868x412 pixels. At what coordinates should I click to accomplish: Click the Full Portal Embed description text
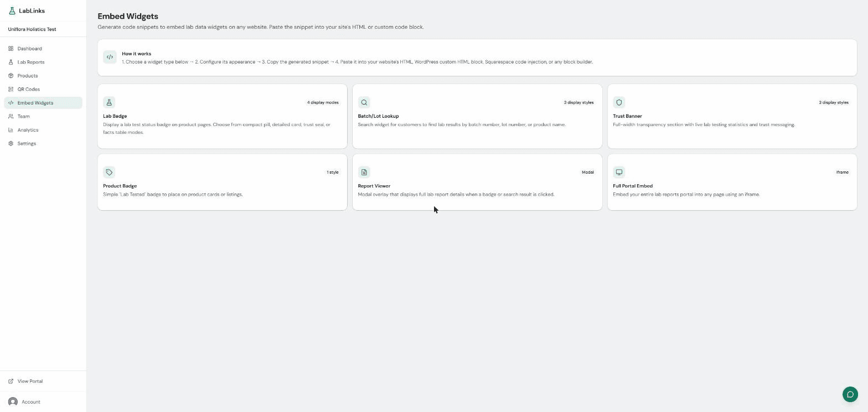(x=686, y=194)
